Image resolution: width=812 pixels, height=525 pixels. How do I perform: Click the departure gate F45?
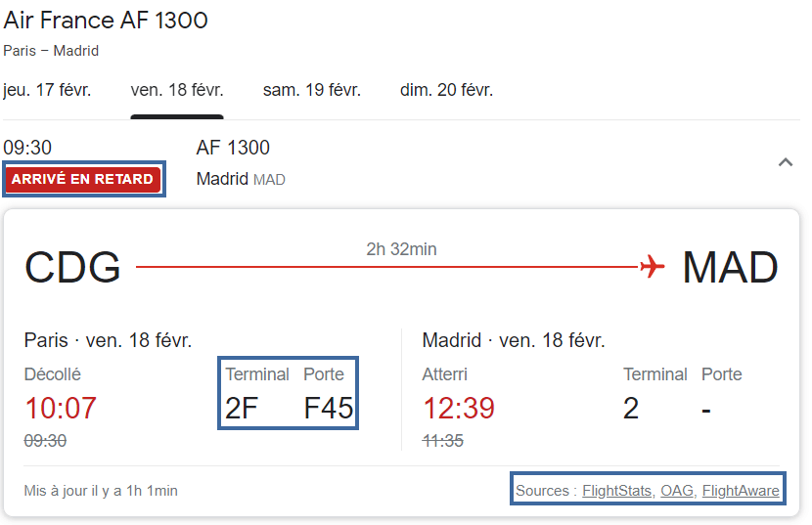click(328, 408)
